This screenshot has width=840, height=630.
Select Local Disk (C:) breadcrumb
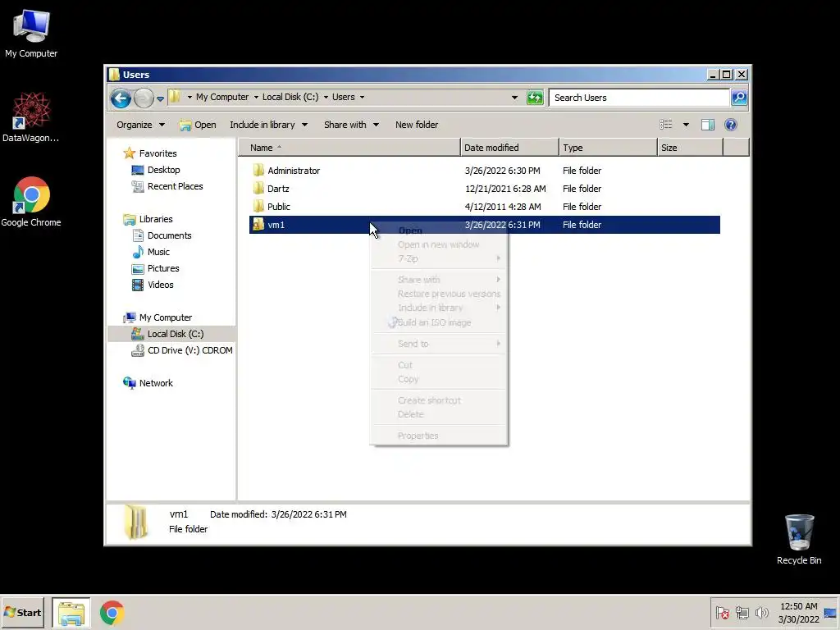click(x=290, y=97)
